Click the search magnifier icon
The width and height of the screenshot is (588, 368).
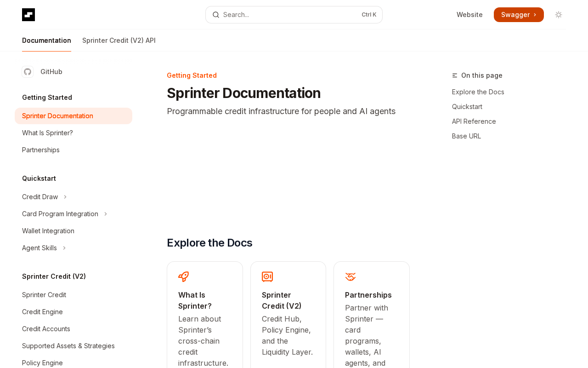point(216,15)
